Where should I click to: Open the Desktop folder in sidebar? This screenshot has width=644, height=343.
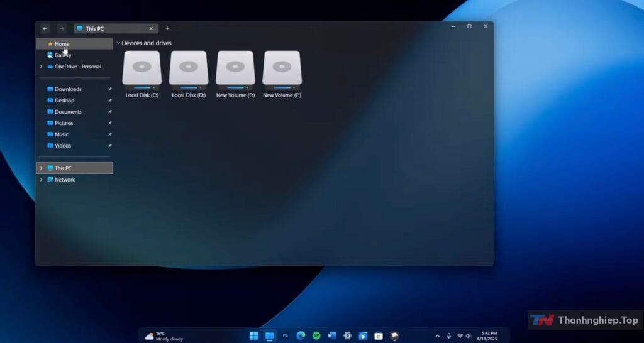(x=74, y=101)
